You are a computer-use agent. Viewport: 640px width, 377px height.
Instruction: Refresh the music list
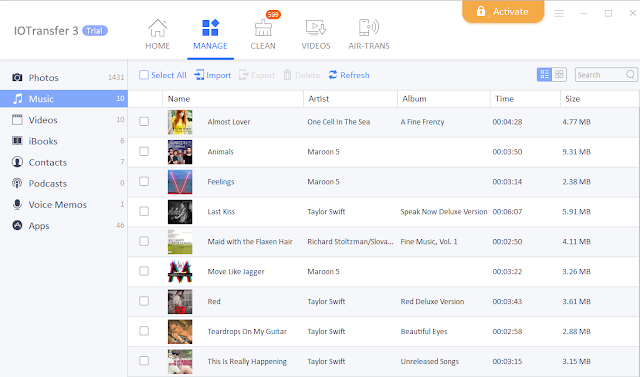click(x=349, y=75)
